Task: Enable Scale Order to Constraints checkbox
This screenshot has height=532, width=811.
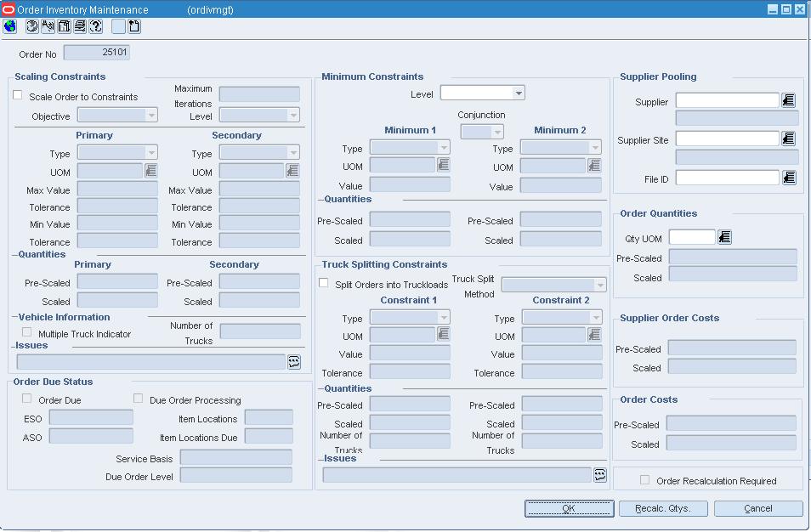Action: pos(18,95)
